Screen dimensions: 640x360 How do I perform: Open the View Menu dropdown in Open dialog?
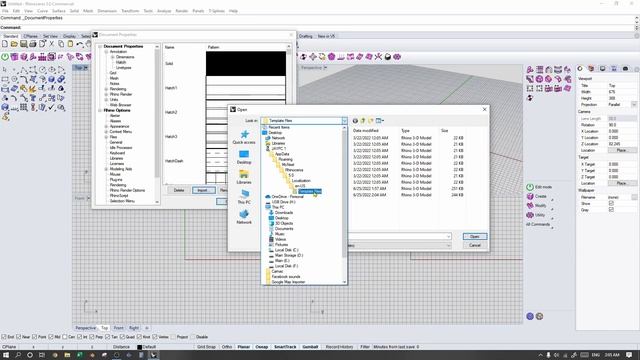pyautogui.click(x=380, y=121)
